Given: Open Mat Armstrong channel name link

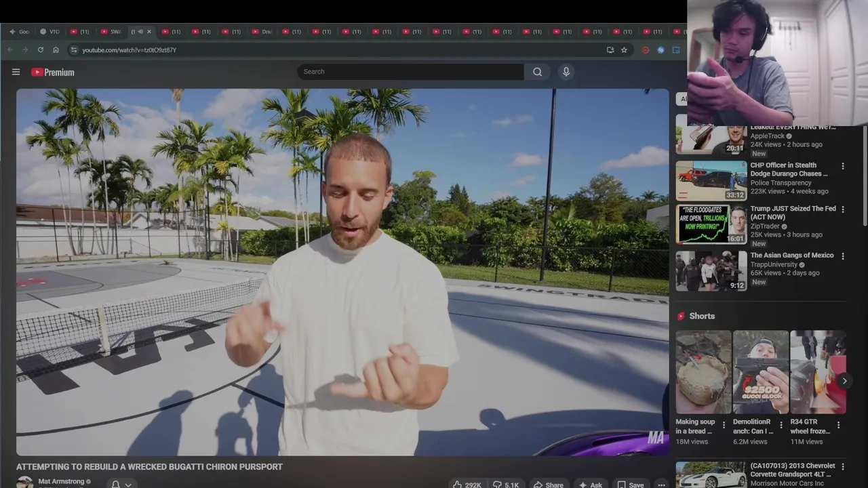Looking at the screenshot, I should 60,481.
